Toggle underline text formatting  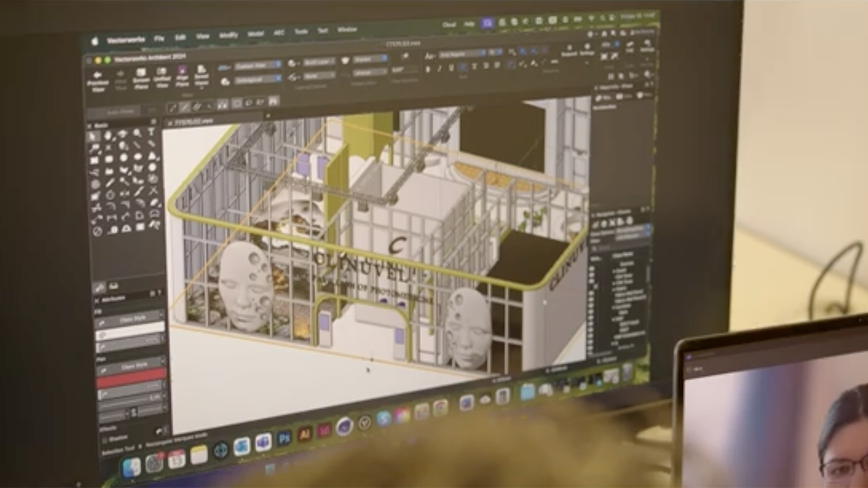click(x=451, y=68)
